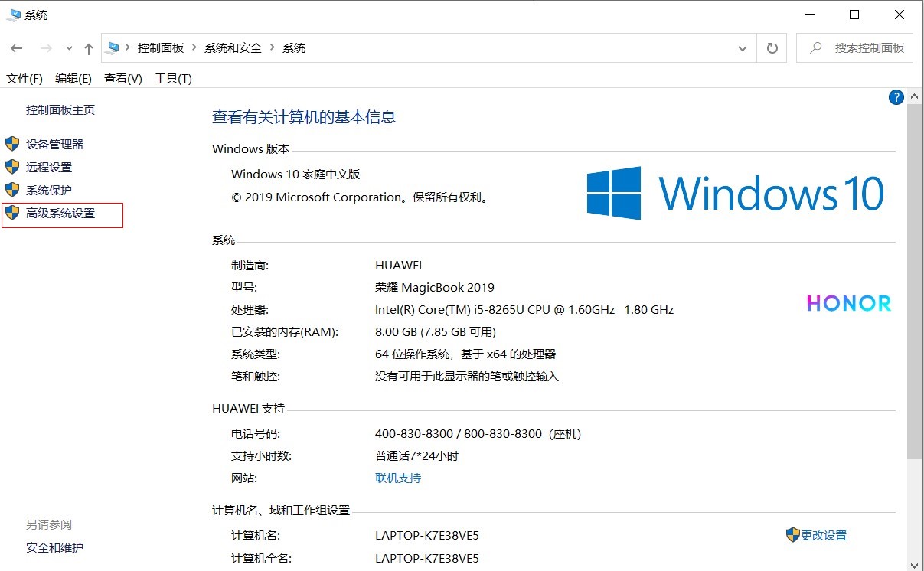Click the computer icon in address bar
Viewport: 924px width, 571px height.
(113, 47)
